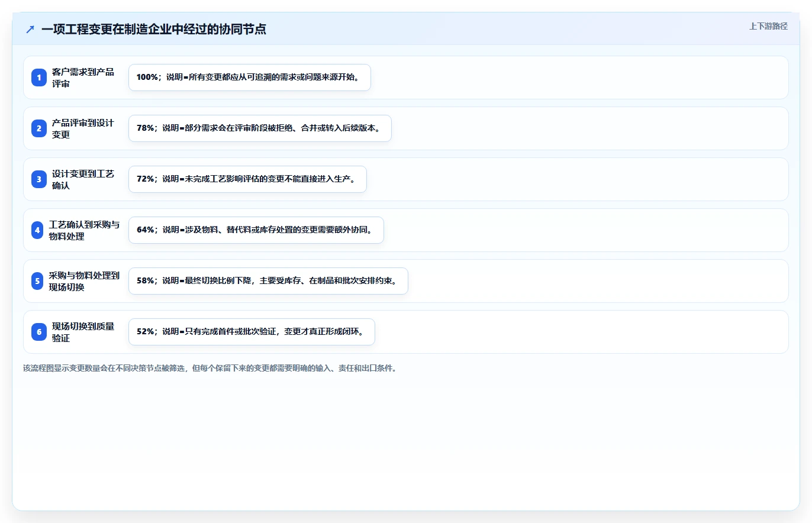
Task: Click the footer note starting 该流程图显示
Action: 210,368
